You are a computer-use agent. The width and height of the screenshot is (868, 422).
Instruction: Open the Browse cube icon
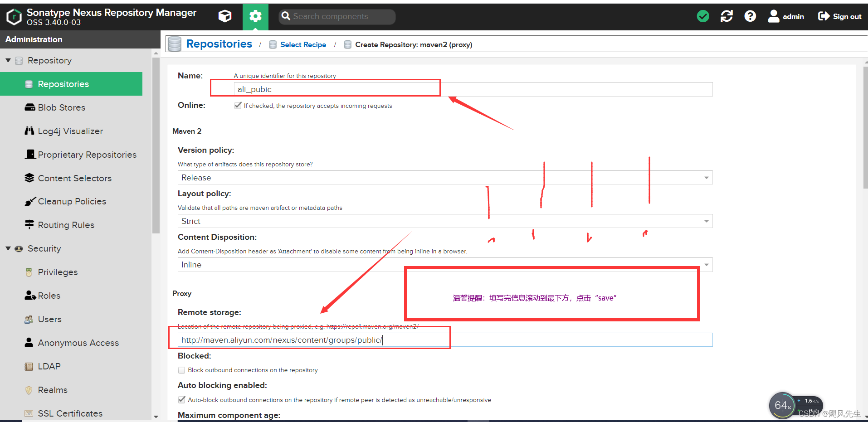click(x=225, y=16)
